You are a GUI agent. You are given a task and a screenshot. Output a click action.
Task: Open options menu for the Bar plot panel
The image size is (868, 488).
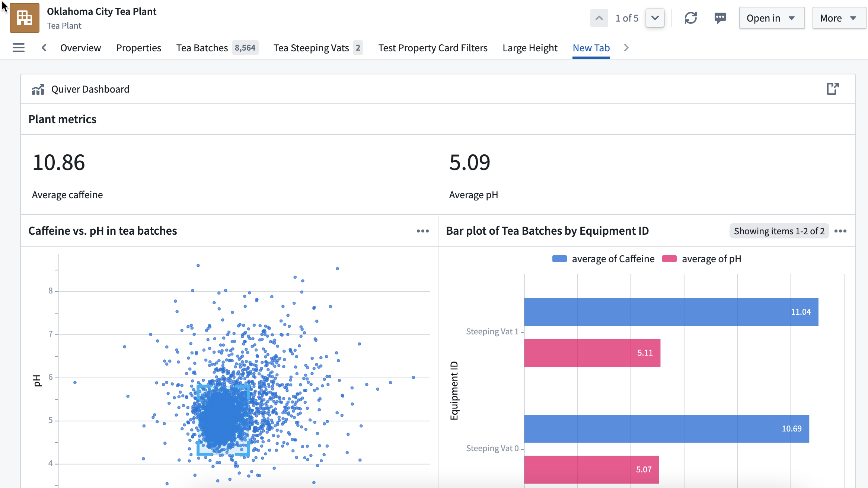(x=840, y=231)
